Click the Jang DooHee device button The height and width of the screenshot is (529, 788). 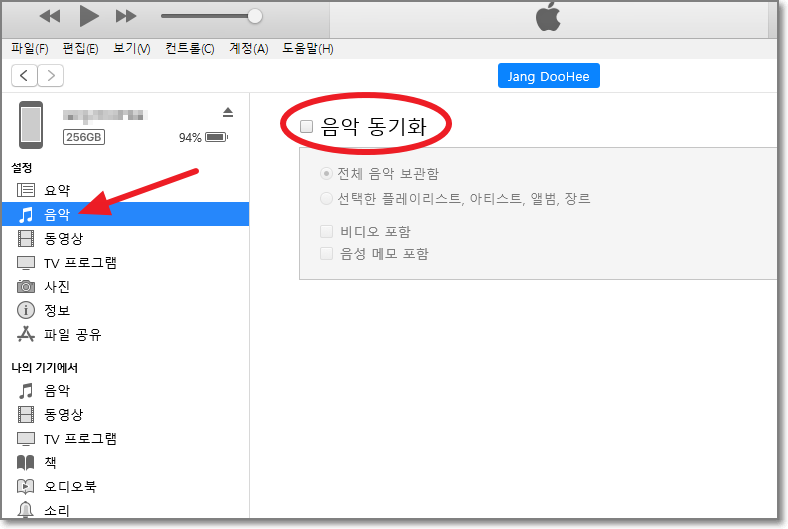(548, 76)
